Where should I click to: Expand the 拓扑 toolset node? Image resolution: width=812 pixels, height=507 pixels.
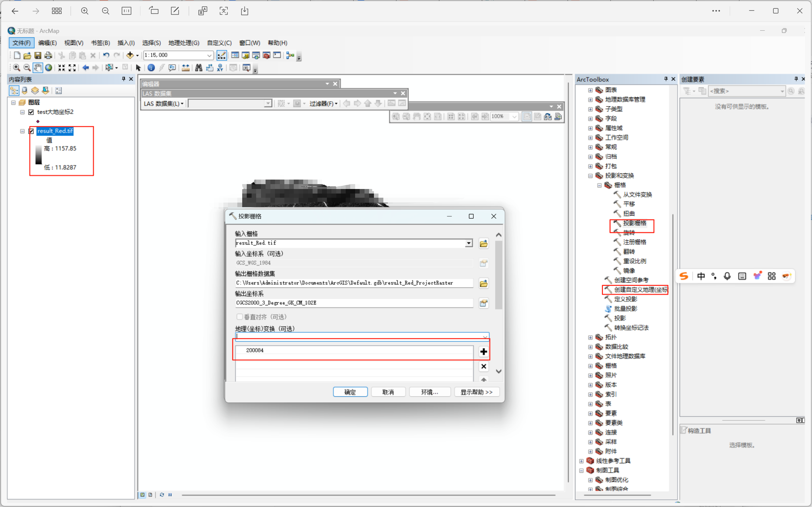point(590,337)
